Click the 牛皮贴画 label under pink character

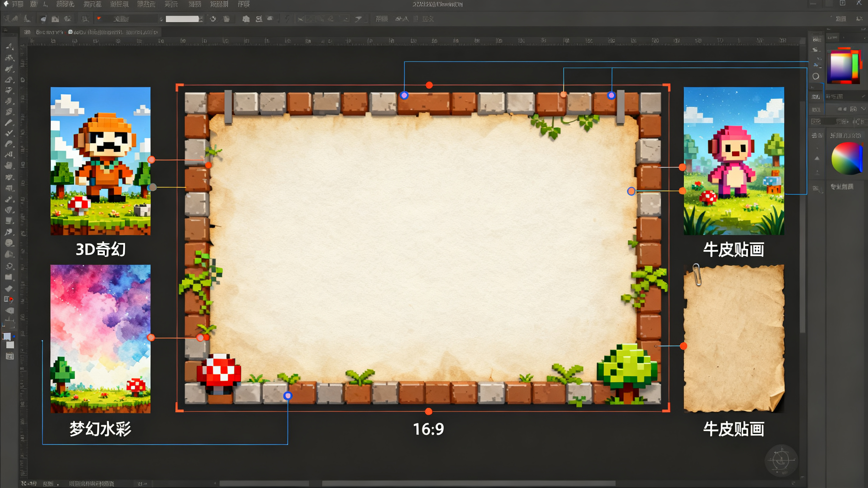coord(734,249)
